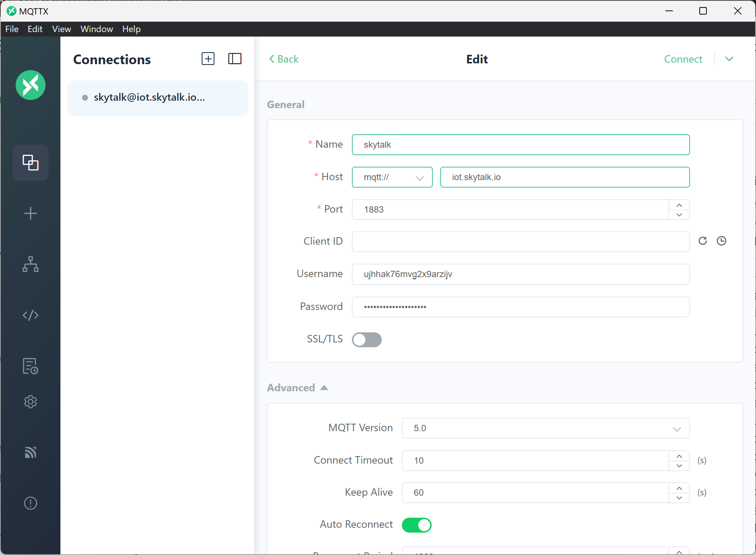This screenshot has width=756, height=555.
Task: Enable the SSL/TLS toggle
Action: pos(367,340)
